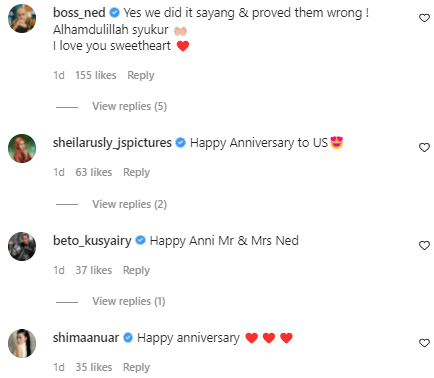Image resolution: width=434 pixels, height=378 pixels.
Task: View the 155 likes list
Action: coord(96,75)
